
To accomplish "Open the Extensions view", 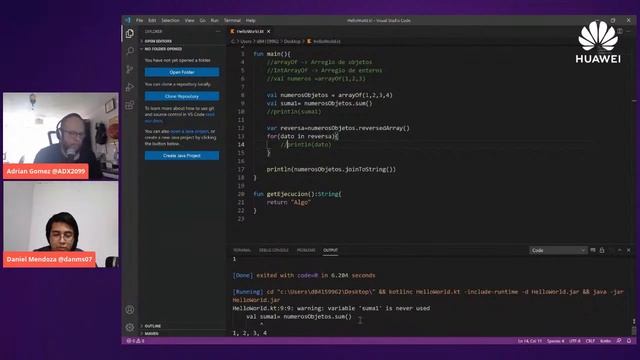I will click(130, 105).
